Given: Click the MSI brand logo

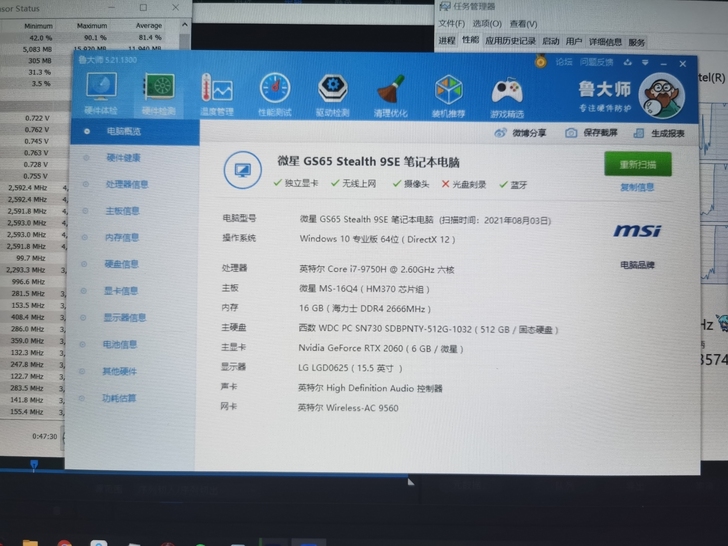Looking at the screenshot, I should pos(637,231).
